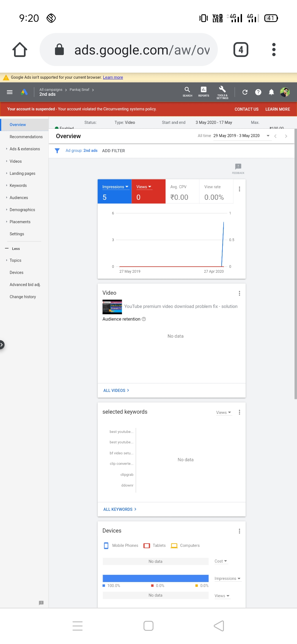This screenshot has height=644, width=297.
Task: Open Views dropdown in Devices card
Action: tap(222, 596)
